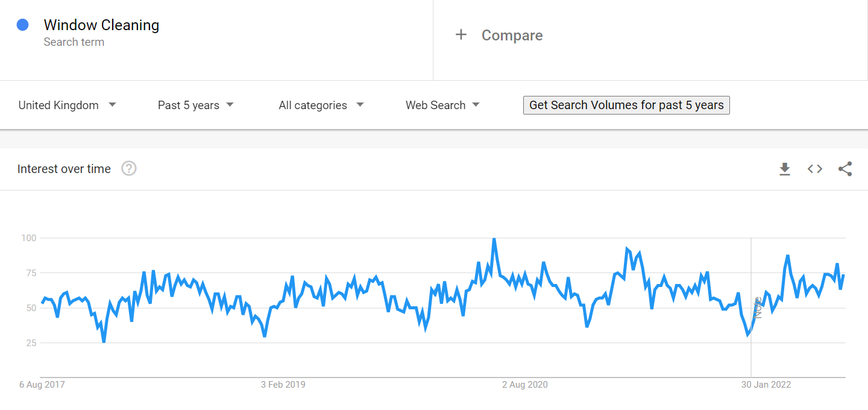Click Get Search Volumes for past 5 years
Image resolution: width=868 pixels, height=410 pixels.
click(626, 105)
